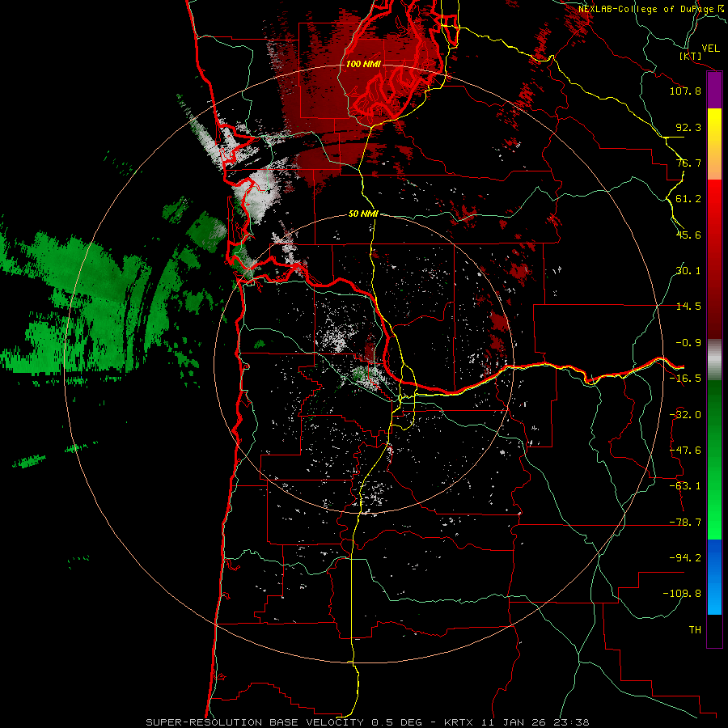Viewport: 728px width, 728px height.
Task: Click the 107.8 legend value
Action: pyautogui.click(x=685, y=91)
